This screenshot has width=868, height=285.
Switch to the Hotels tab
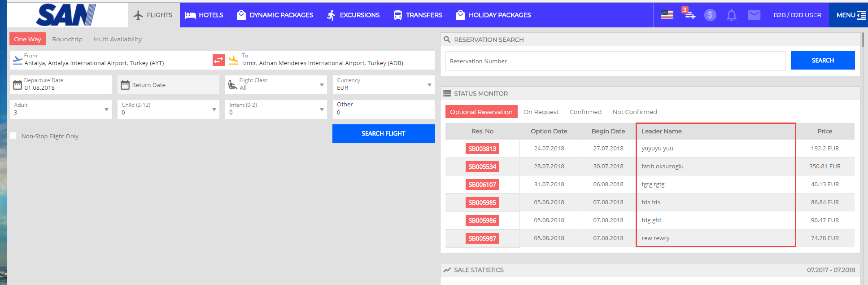click(204, 15)
